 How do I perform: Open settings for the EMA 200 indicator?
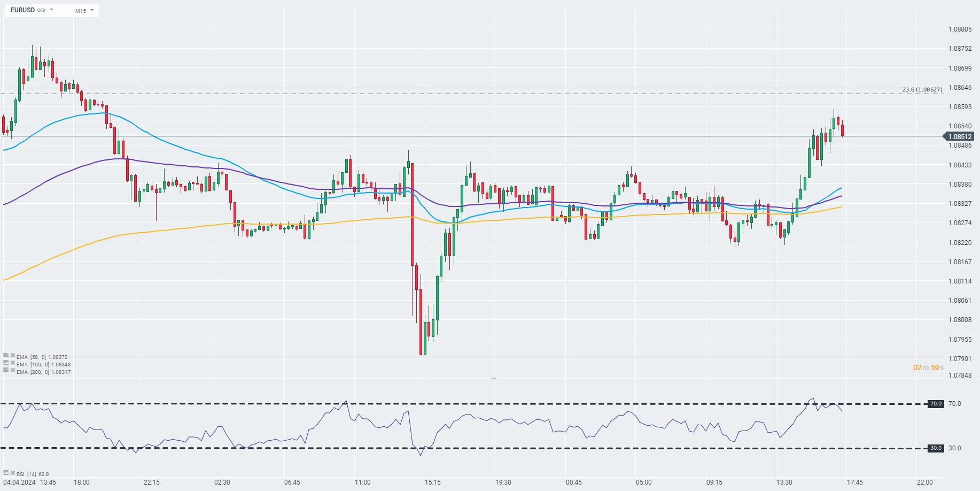(6, 370)
